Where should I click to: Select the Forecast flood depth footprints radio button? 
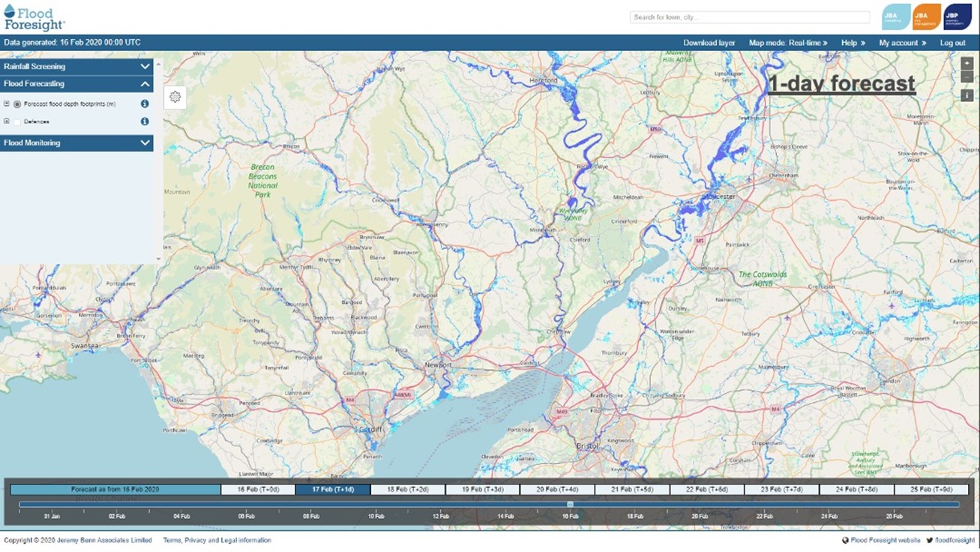(17, 104)
